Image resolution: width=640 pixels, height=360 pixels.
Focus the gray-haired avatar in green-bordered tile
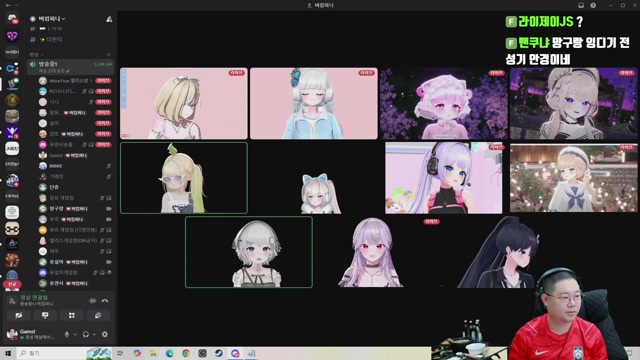point(249,252)
